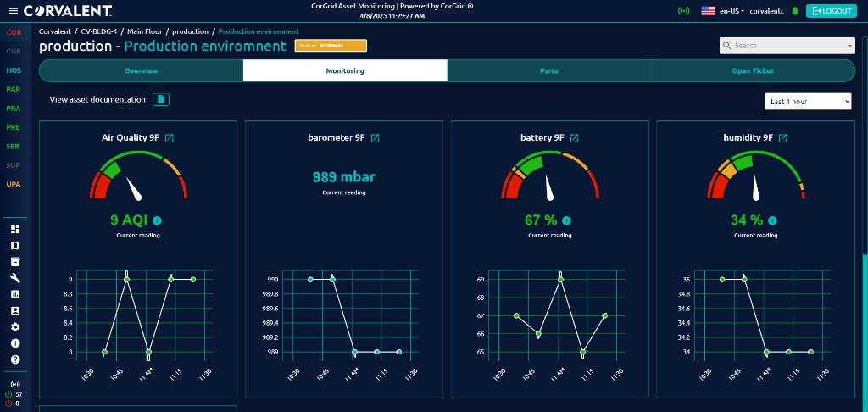Open Air Quality 9F in external view

pos(170,138)
